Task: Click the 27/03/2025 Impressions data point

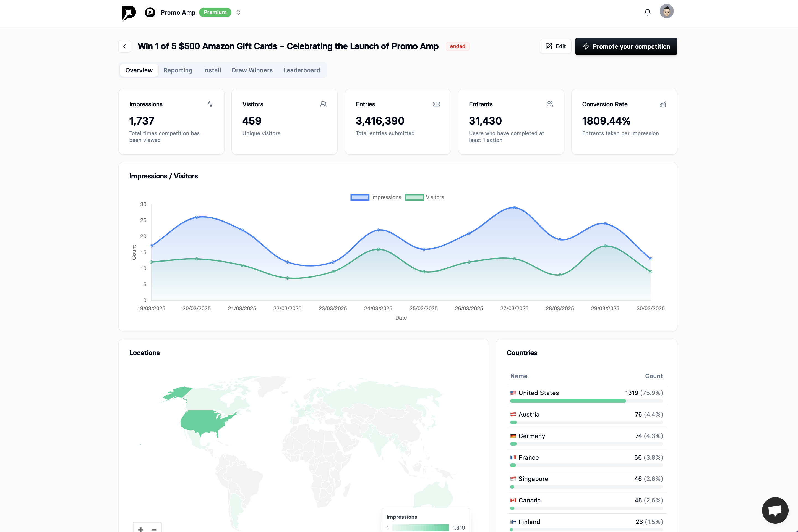Action: (x=514, y=208)
